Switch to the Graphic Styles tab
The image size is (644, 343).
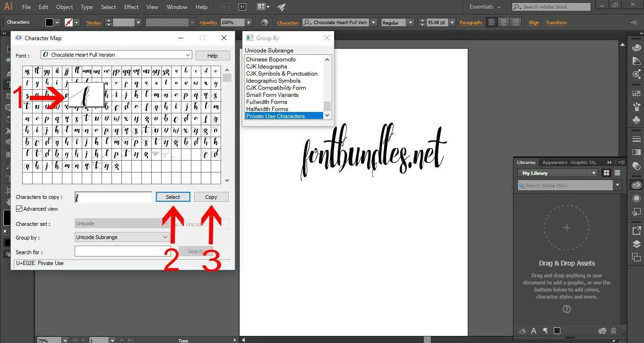pos(583,162)
